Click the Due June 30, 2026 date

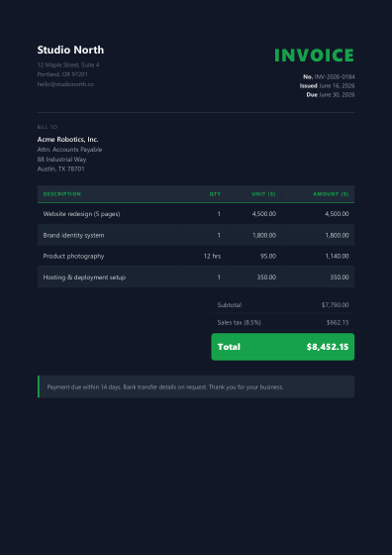(331, 94)
